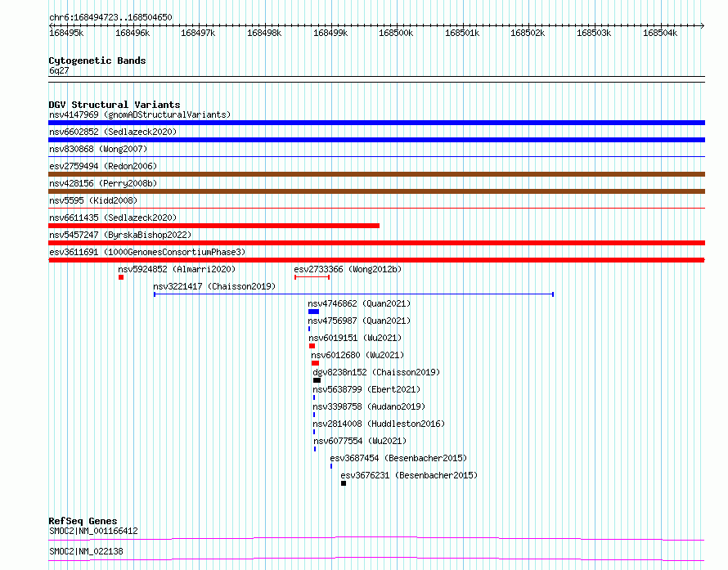Select the nsv6602852 (Sedlazeck2020) variant label
The width and height of the screenshot is (728, 570).
pos(113,132)
